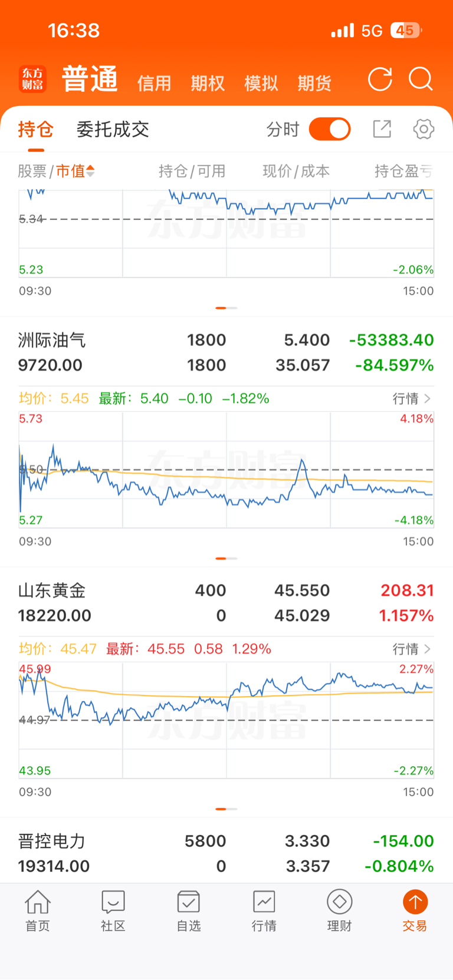Viewport: 453px width, 980px height.
Task: Open the search magnifier icon
Action: [421, 79]
